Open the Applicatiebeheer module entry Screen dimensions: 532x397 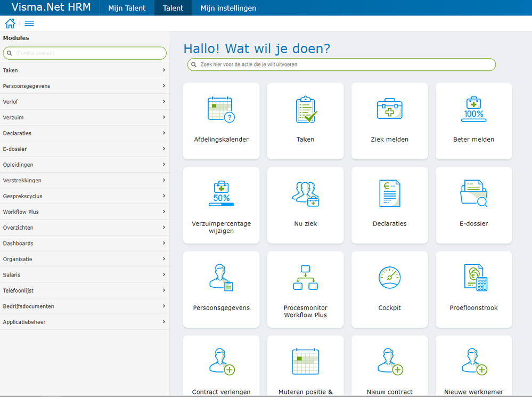(x=85, y=322)
